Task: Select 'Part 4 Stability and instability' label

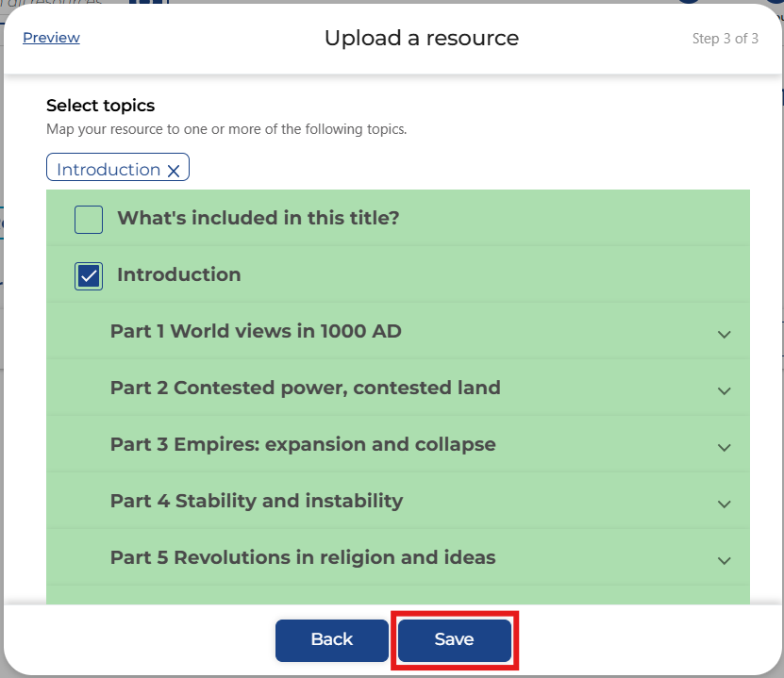Action: [256, 501]
